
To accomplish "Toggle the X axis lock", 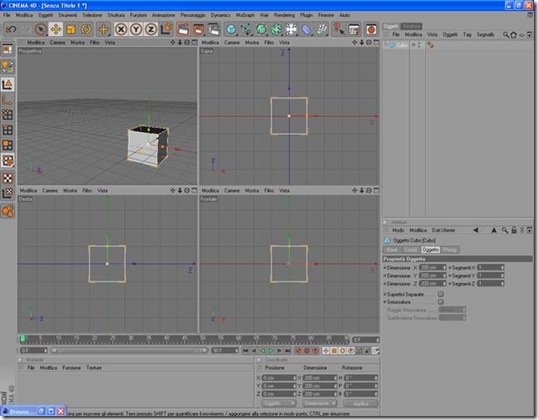I will 121,29.
